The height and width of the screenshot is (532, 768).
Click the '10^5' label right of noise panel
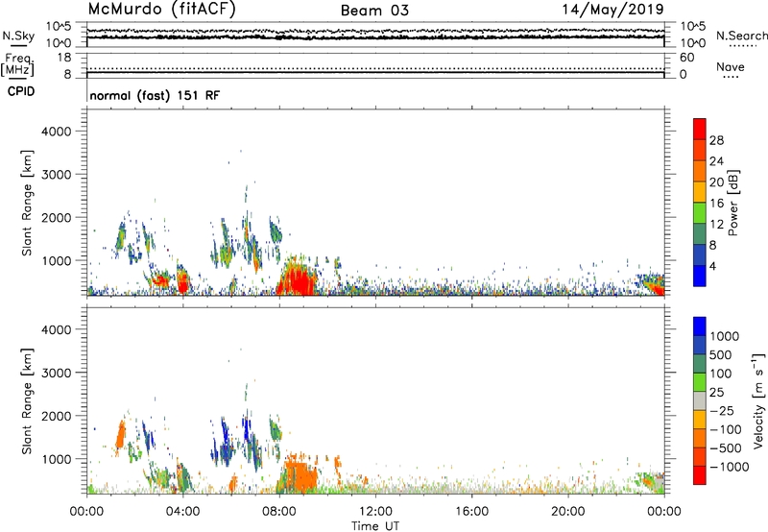coord(693,26)
